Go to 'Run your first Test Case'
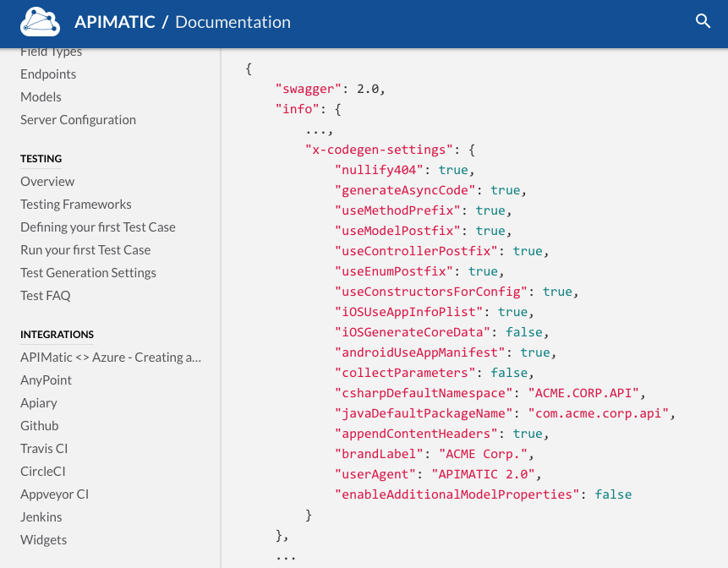 [x=85, y=249]
